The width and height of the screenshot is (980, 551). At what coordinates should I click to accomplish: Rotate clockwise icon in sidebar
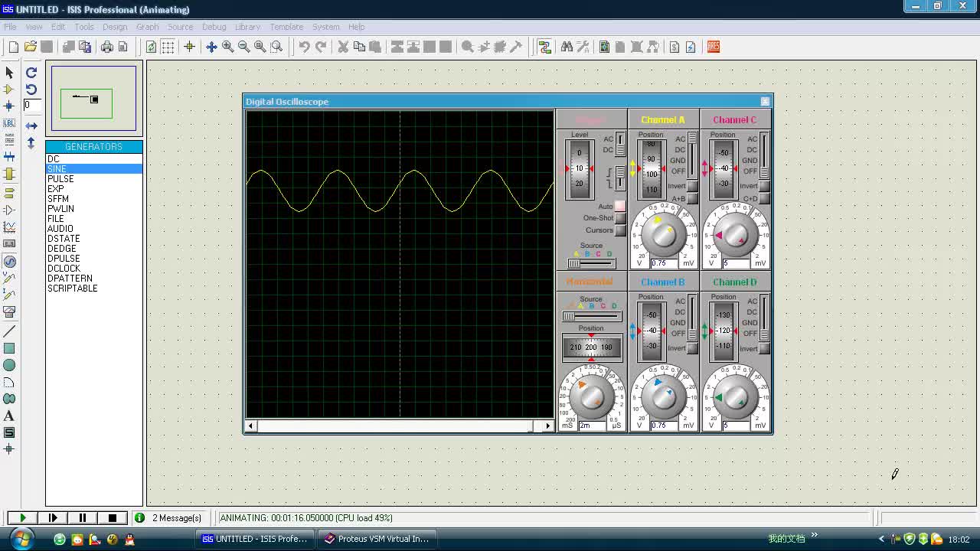tap(31, 72)
